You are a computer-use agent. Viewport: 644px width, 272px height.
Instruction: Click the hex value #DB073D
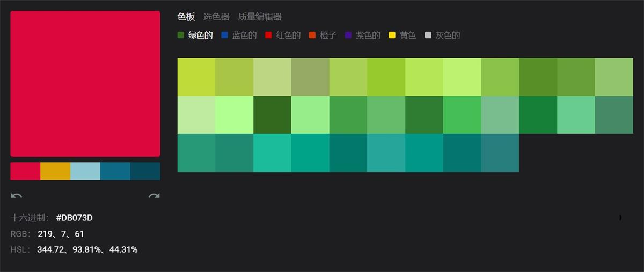click(74, 218)
